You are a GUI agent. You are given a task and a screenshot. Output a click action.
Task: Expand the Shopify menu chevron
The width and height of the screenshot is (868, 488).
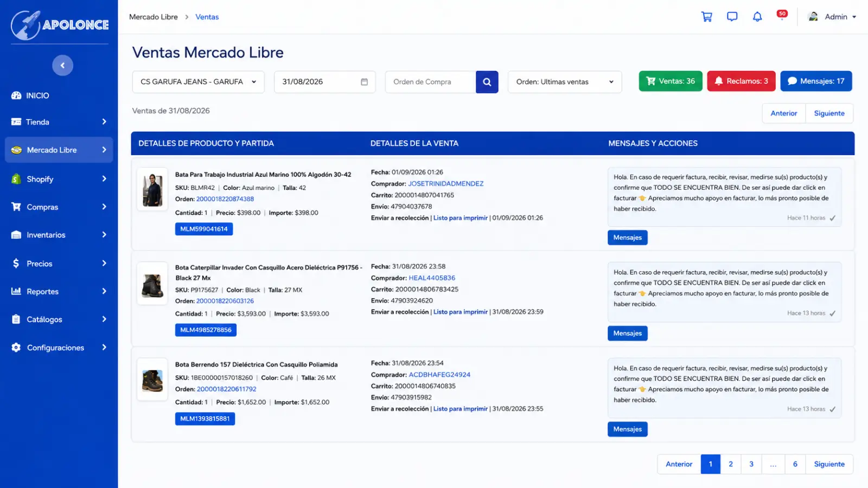coord(104,178)
